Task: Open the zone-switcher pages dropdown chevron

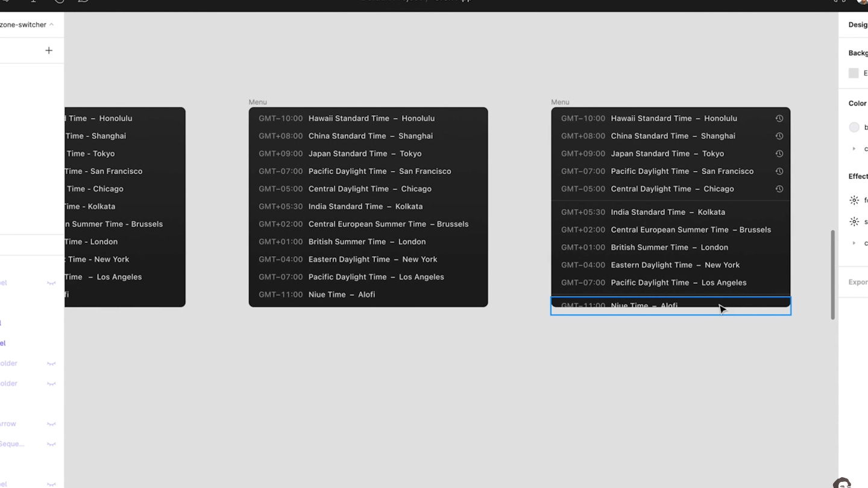Action: pos(51,25)
